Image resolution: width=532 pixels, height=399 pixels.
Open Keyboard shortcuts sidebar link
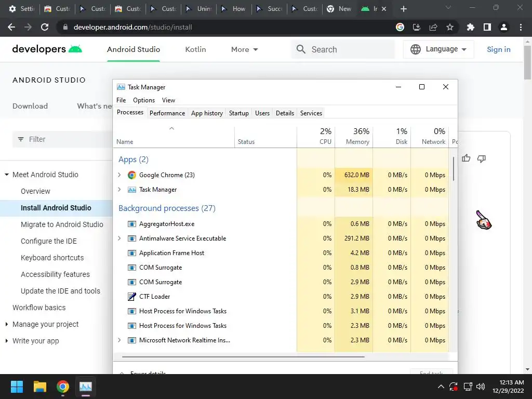[52, 258]
